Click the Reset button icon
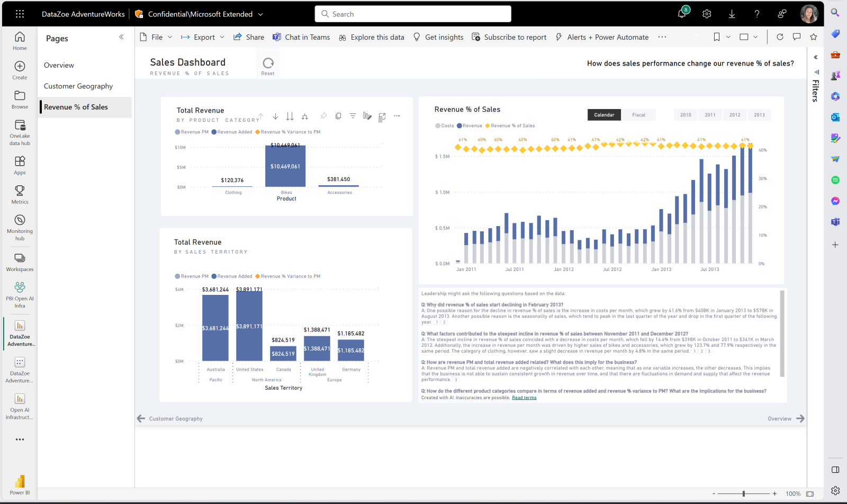This screenshot has width=847, height=504. 268,64
